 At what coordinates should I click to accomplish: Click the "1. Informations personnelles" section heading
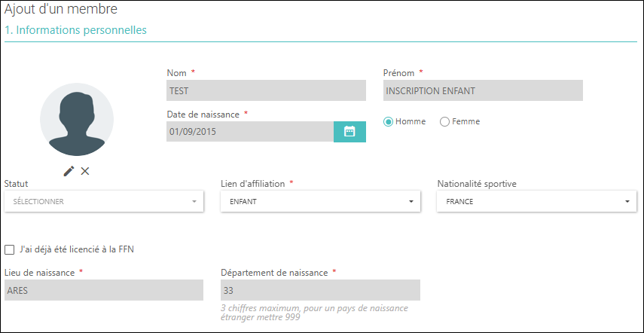(75, 30)
